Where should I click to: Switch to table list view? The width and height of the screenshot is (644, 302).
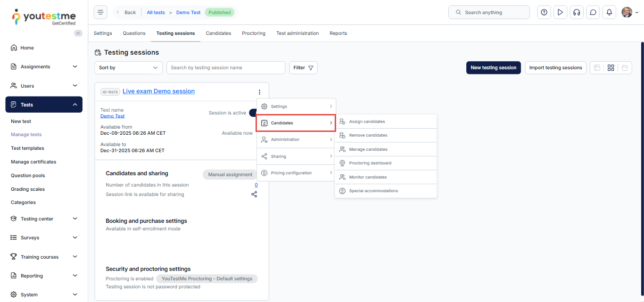597,68
